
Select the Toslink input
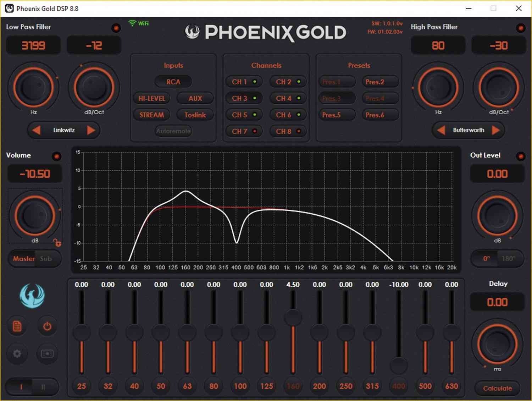(195, 115)
